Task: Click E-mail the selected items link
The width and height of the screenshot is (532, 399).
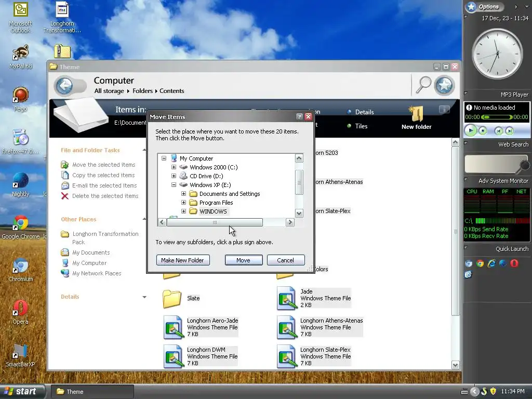Action: (x=104, y=185)
